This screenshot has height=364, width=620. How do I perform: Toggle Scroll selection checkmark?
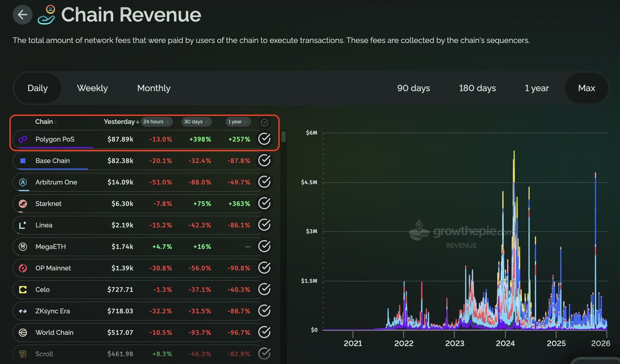coord(264,353)
